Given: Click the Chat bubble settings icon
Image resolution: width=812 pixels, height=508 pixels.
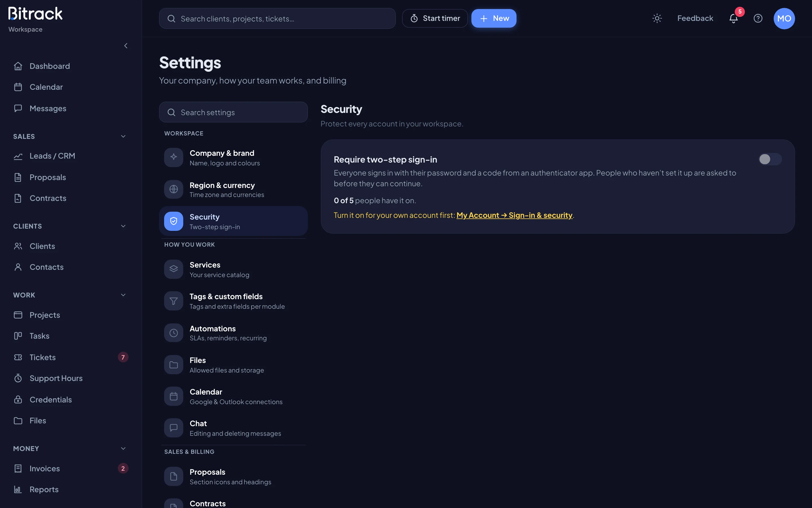Looking at the screenshot, I should [173, 428].
